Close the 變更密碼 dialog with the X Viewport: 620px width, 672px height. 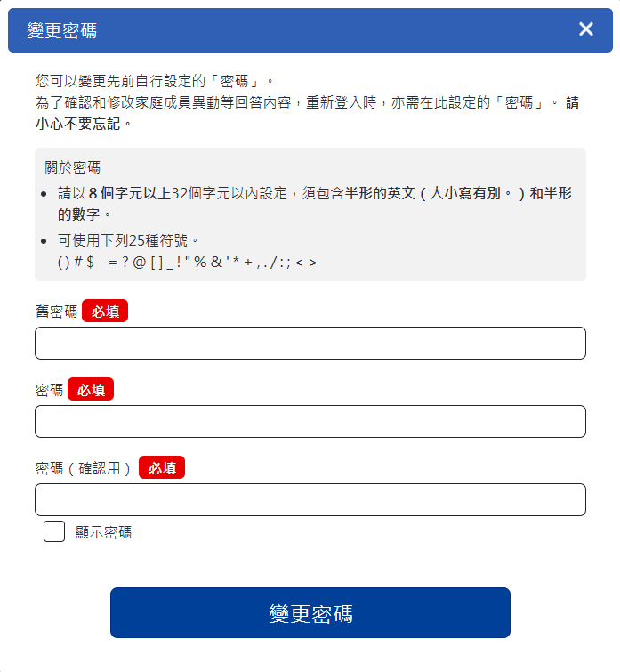586,29
